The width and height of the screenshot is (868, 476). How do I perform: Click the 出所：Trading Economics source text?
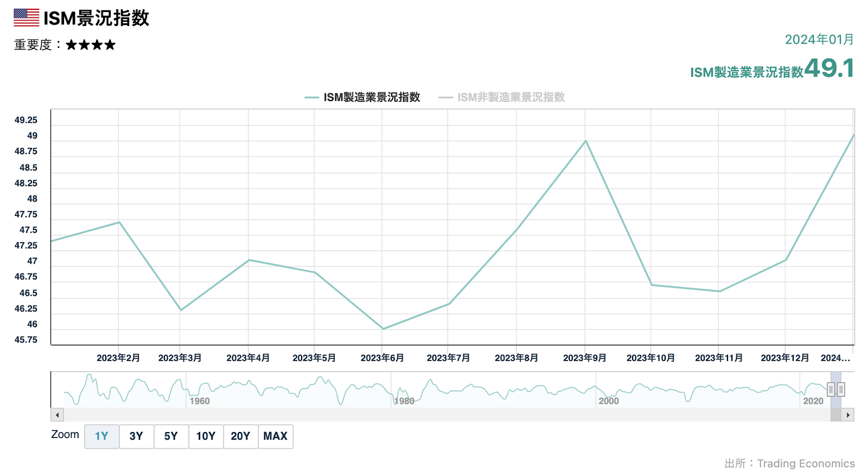(x=789, y=464)
